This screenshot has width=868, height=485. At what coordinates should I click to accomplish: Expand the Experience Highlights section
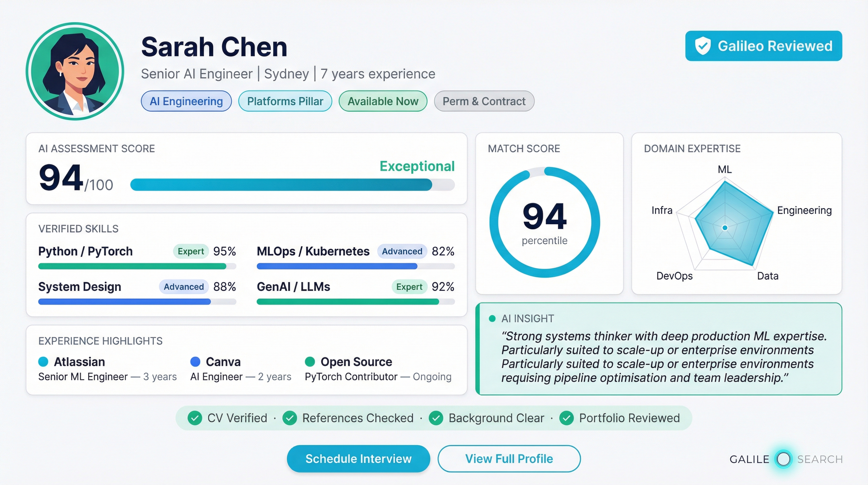[100, 341]
